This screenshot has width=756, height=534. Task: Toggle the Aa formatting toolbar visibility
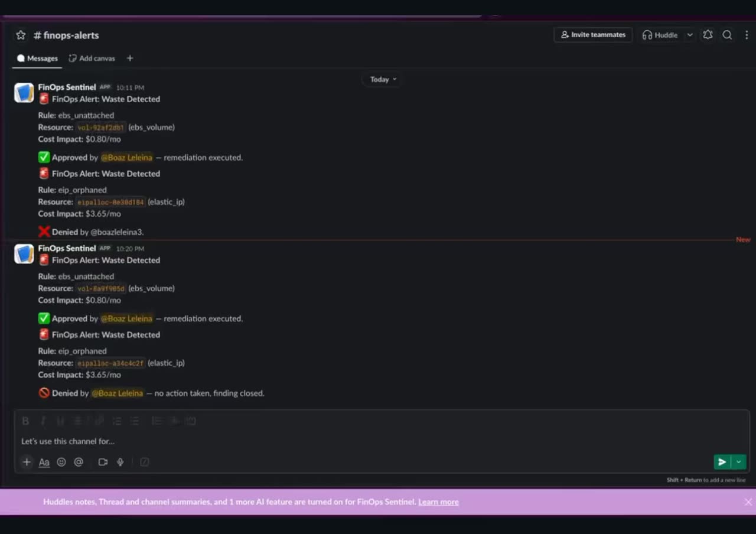point(44,462)
